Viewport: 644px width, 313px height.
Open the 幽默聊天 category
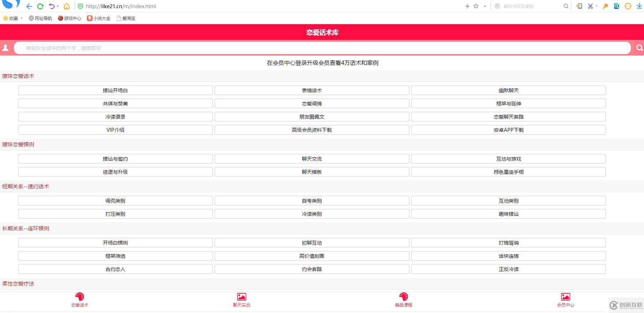(508, 90)
